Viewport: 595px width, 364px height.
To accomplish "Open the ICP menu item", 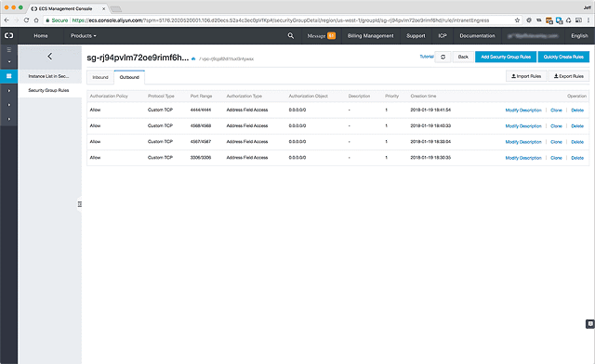I will click(443, 35).
